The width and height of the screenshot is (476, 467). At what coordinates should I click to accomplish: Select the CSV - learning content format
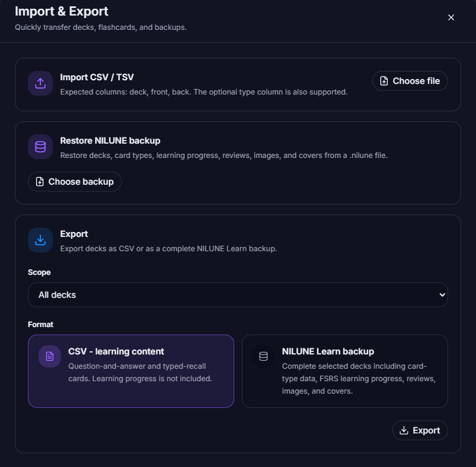point(131,371)
